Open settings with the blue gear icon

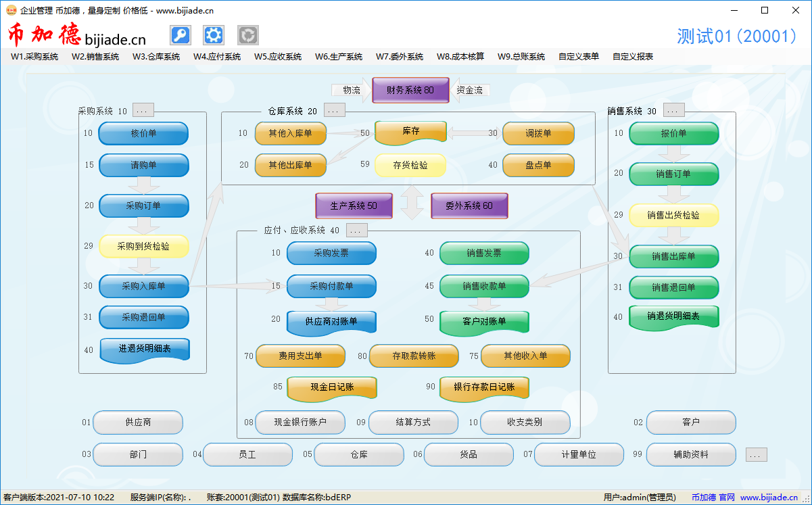pyautogui.click(x=214, y=35)
